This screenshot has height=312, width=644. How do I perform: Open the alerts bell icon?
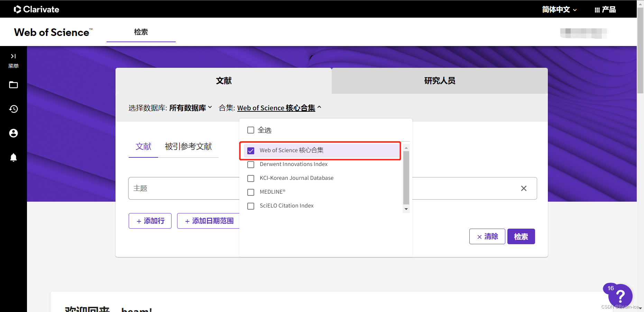click(x=13, y=157)
